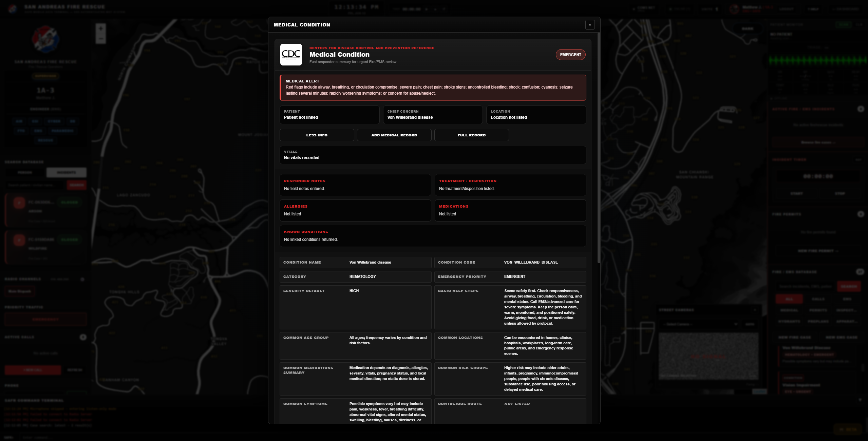Click the patient name search field

click(x=35, y=185)
